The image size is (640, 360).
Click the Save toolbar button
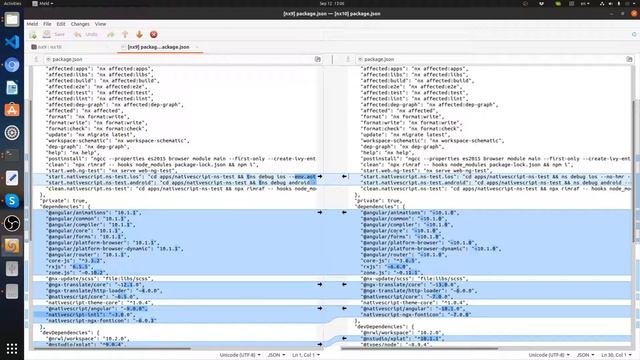coord(54,35)
